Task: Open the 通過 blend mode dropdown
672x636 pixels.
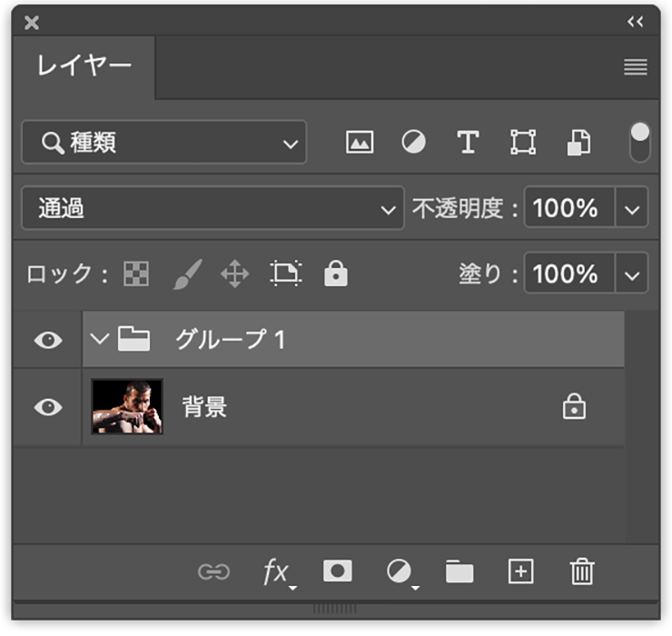Action: (x=212, y=209)
